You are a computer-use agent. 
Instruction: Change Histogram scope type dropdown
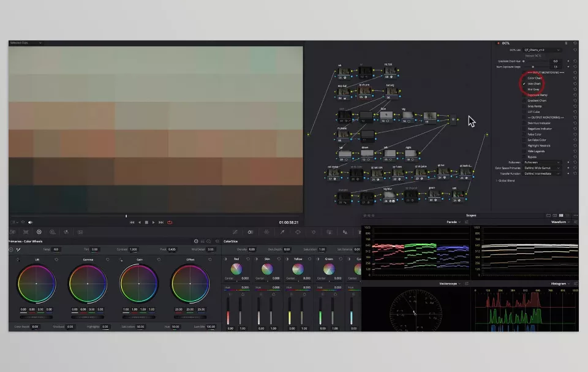pyautogui.click(x=560, y=284)
